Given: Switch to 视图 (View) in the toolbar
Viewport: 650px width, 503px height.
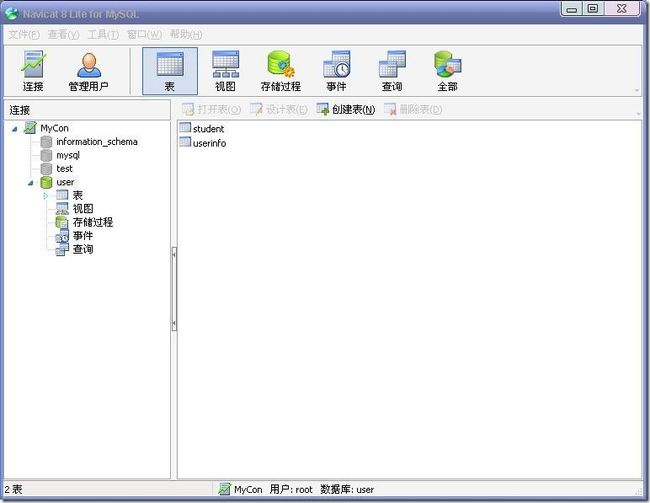Looking at the screenshot, I should (x=226, y=71).
